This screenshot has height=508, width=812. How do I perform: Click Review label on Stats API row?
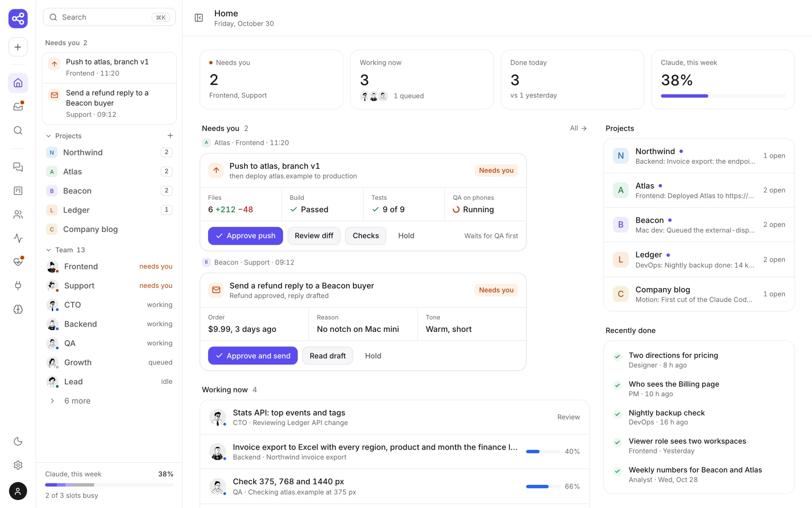click(568, 417)
